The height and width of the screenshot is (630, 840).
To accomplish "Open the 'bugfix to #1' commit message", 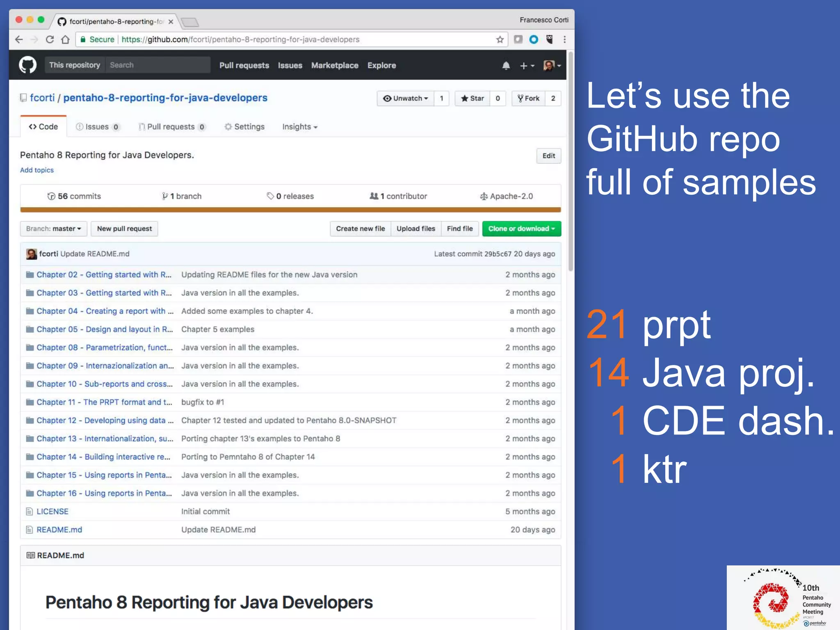I will [x=203, y=402].
